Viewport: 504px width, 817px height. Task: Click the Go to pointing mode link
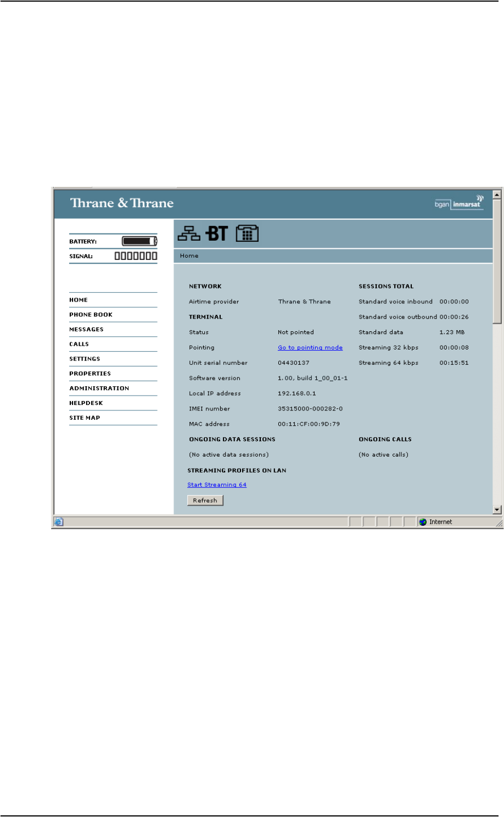(310, 348)
